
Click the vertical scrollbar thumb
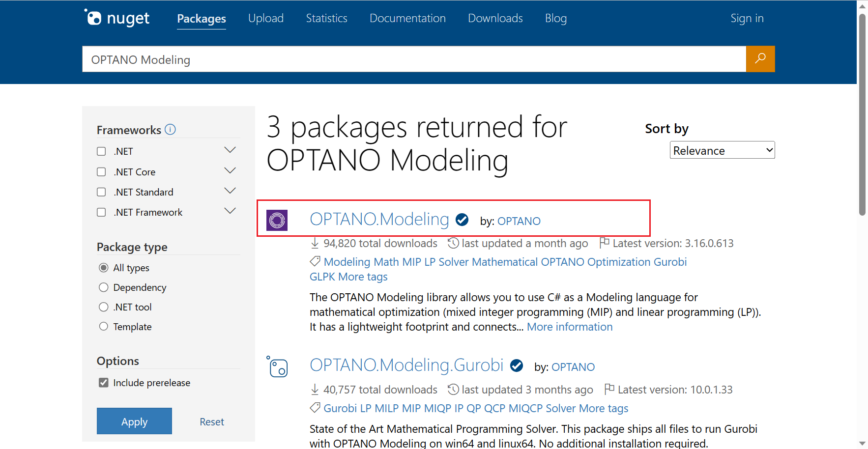[x=862, y=114]
